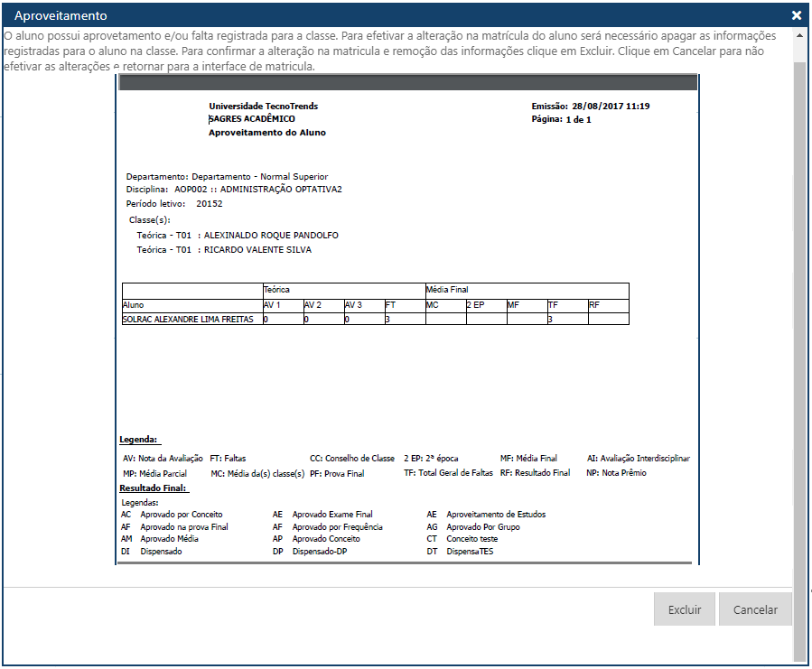Click the Excluir button
812x669 pixels.
684,609
